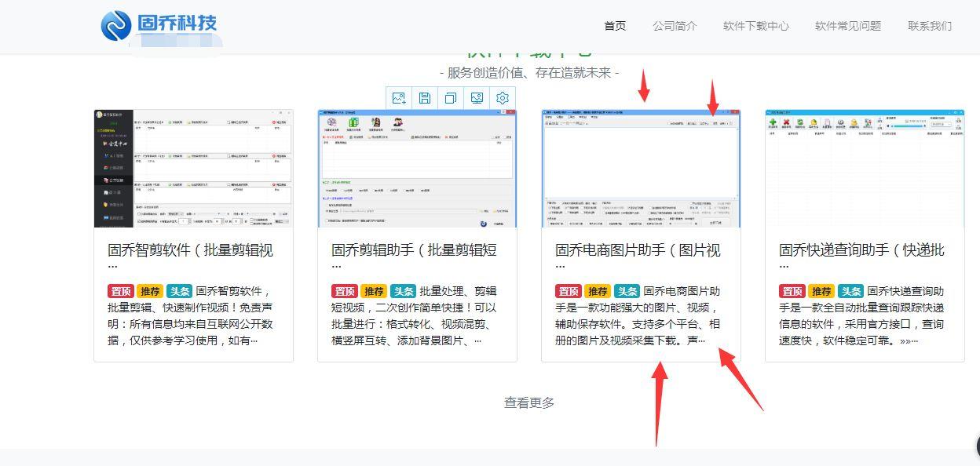Viewport: 980px width, 466px height.
Task: Click the slogan 服务创造价值、存在造就未来
Action: (529, 73)
